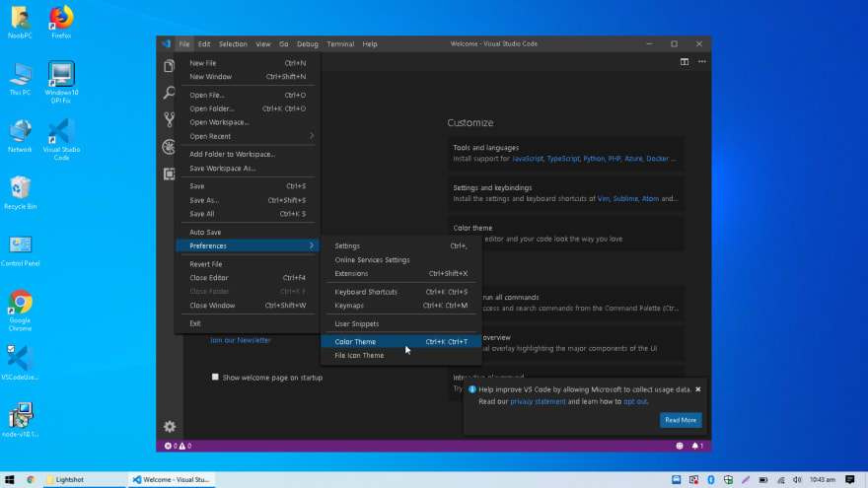Expand the Preferences submenu
This screenshot has height=488, width=868.
point(248,245)
